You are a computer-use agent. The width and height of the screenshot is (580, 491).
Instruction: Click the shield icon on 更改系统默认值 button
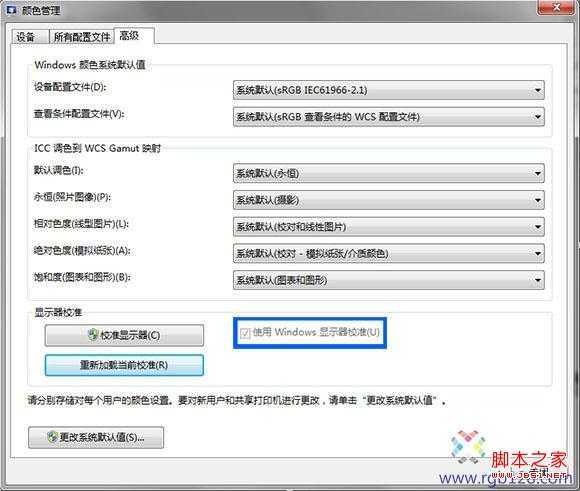(x=52, y=437)
